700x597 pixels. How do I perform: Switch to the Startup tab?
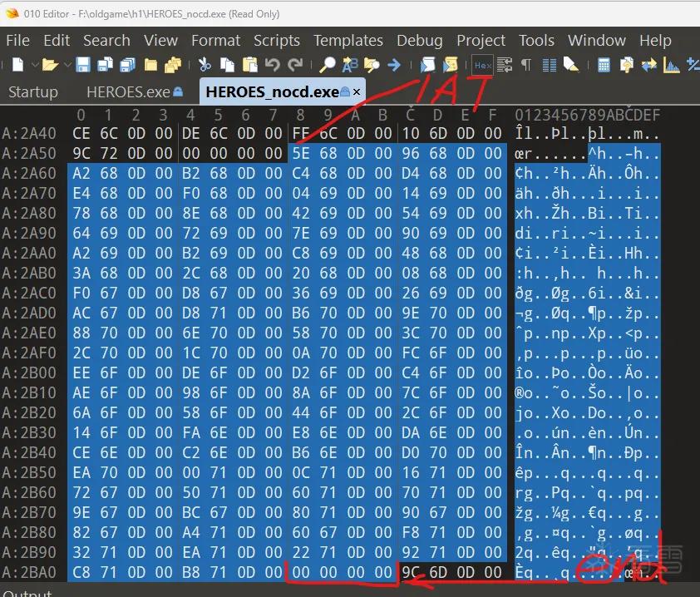click(x=33, y=92)
